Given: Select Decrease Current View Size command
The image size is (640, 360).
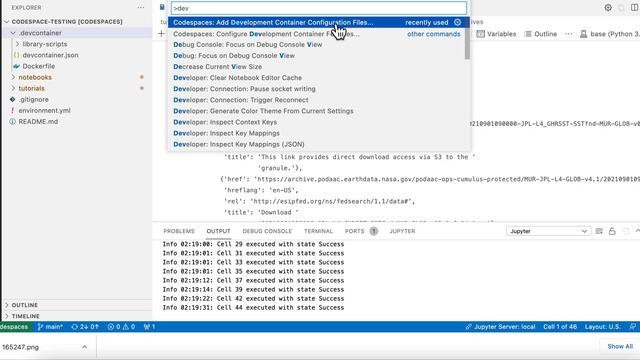Looking at the screenshot, I should click(x=316, y=67).
